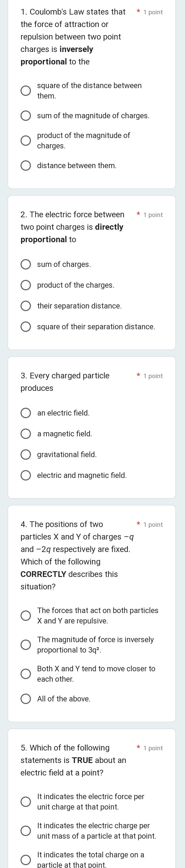Pick 'Both X and Y tend to move closer'
185x868 pixels.
(x=26, y=674)
